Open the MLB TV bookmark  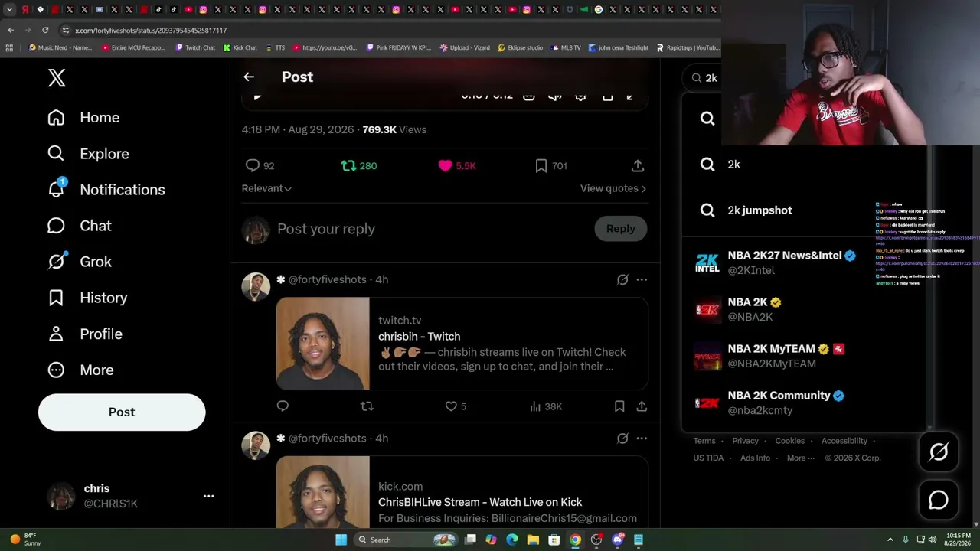point(564,47)
